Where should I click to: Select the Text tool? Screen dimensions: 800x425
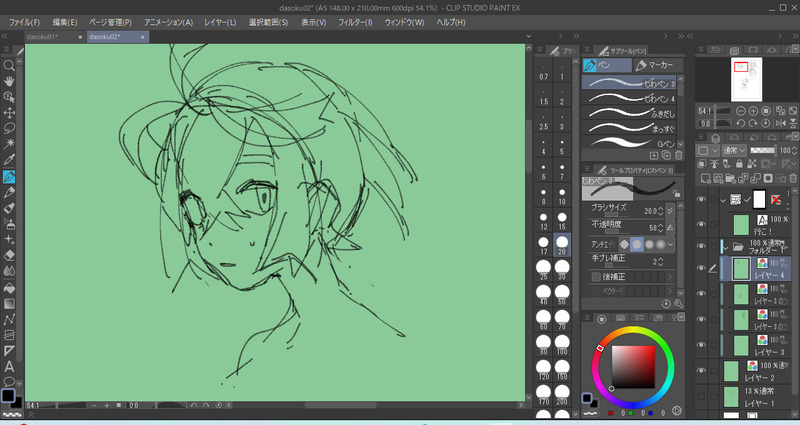(9, 367)
